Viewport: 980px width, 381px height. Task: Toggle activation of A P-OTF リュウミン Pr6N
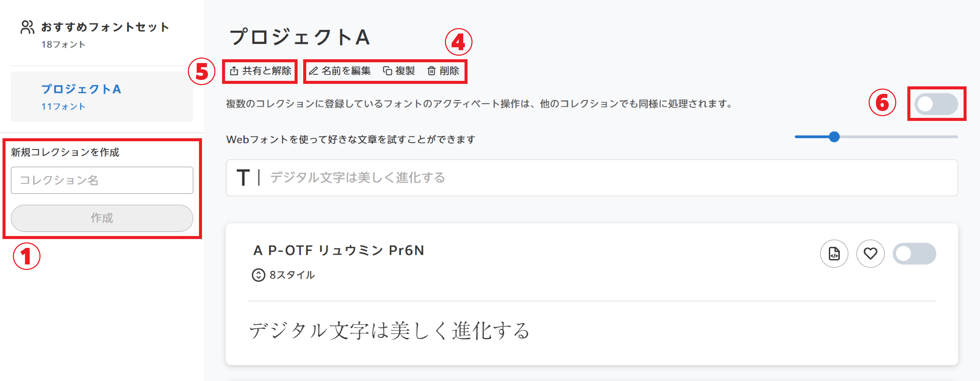tap(914, 254)
